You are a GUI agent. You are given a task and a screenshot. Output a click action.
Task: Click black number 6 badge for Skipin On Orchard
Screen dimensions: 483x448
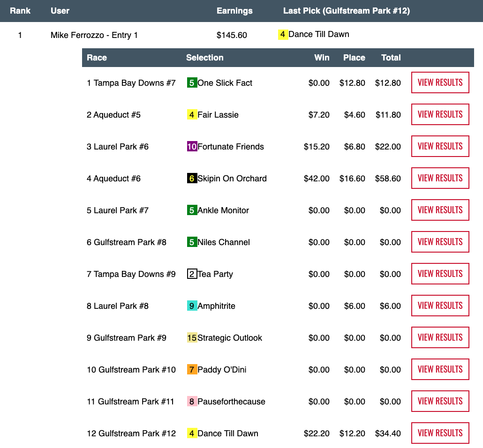tap(191, 179)
